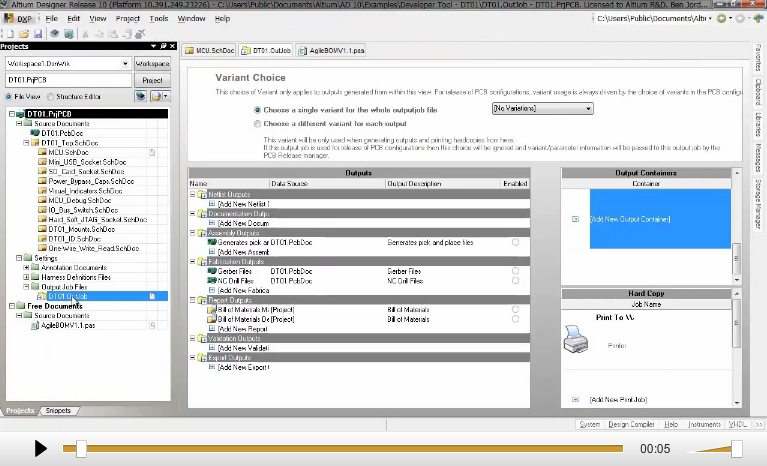Click the Report Outputs folder icon
Image resolution: width=767 pixels, height=466 pixels.
(202, 300)
